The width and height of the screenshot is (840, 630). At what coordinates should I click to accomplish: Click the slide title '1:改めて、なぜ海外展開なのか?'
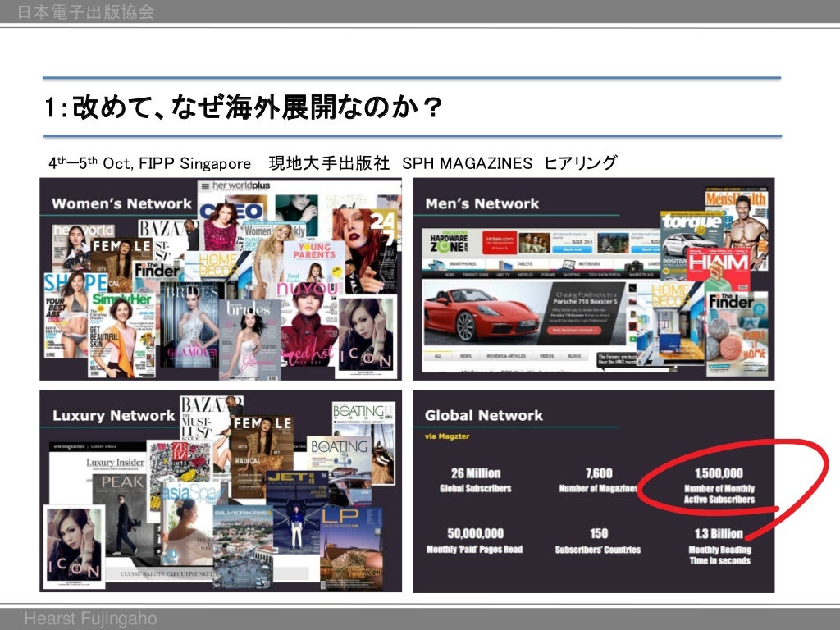click(x=244, y=107)
